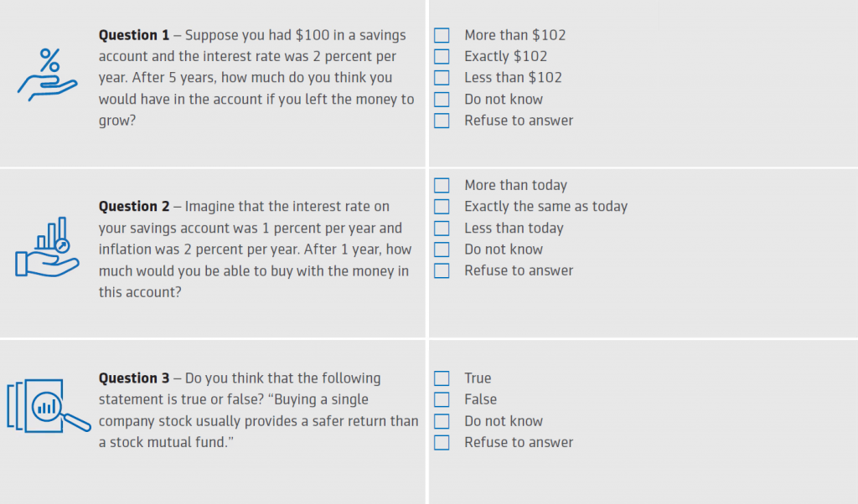Click the magnifying glass document icon
Screen dimensions: 858x504
point(47,407)
